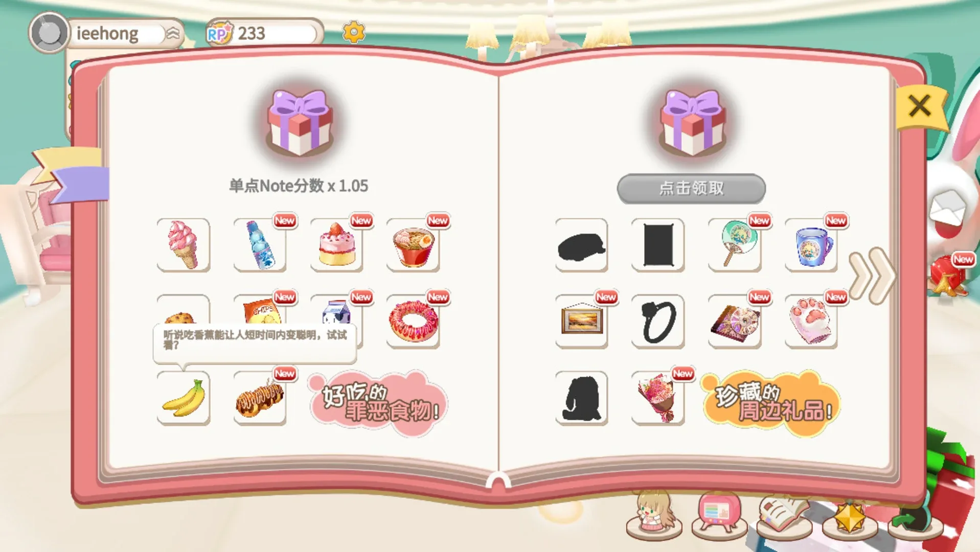Viewport: 980px width, 552px height.
Task: Select the ramune soda bottle item
Action: pyautogui.click(x=260, y=245)
